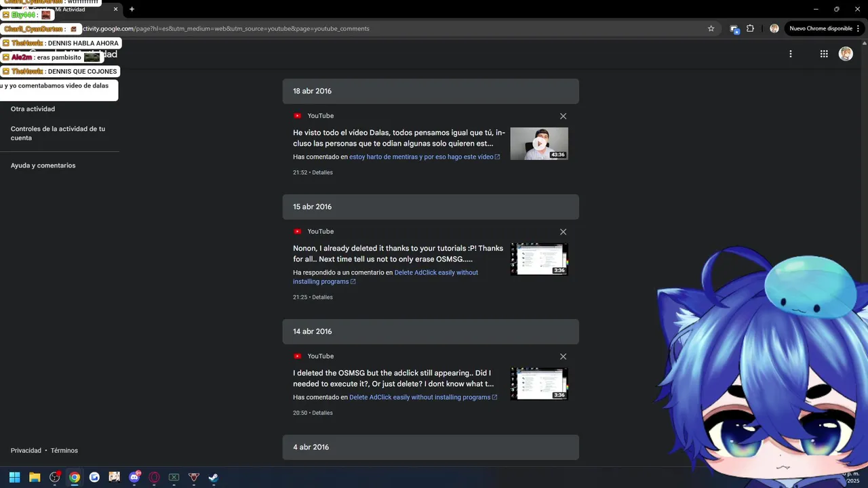Image resolution: width=868 pixels, height=488 pixels.
Task: Switch to Google Chrome in the taskbar
Action: (x=75, y=477)
